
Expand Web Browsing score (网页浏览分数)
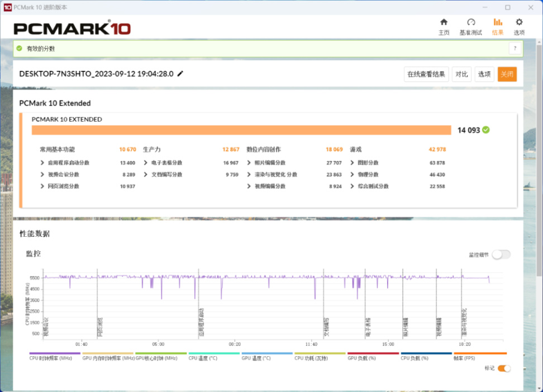click(42, 187)
